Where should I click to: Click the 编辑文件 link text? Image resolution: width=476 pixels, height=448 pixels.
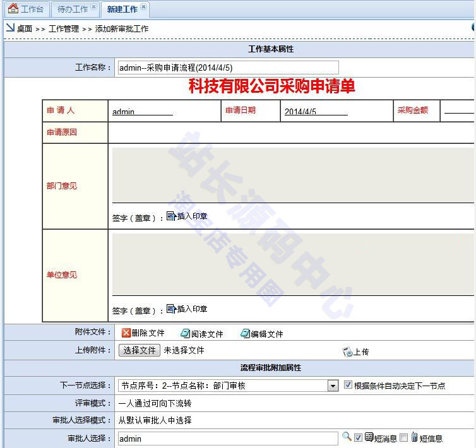[x=267, y=334]
